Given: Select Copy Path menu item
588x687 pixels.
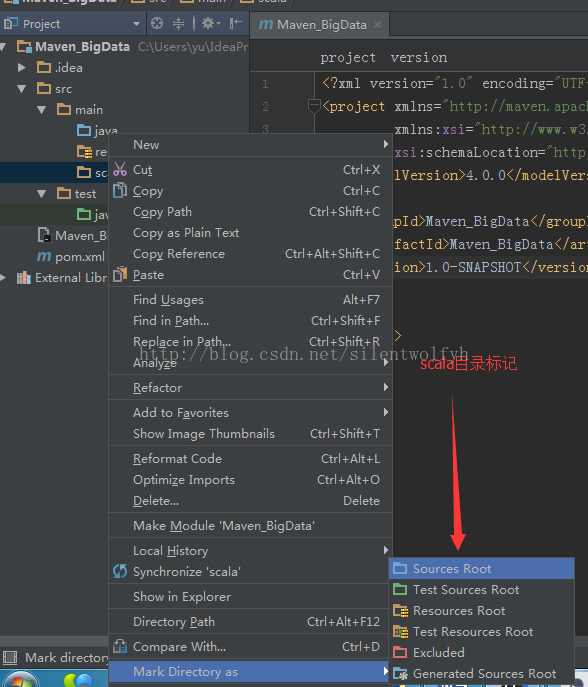Looking at the screenshot, I should click(251, 212).
